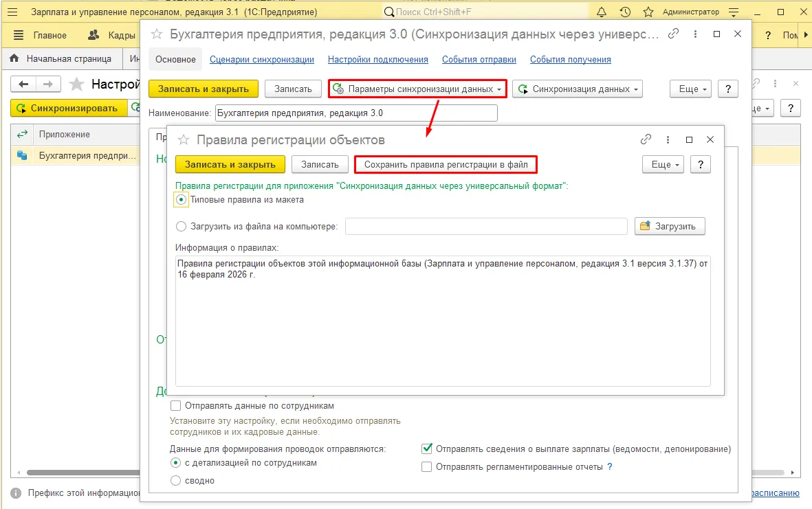
Task: Click the sections menu icon beside Главное
Action: (18, 35)
